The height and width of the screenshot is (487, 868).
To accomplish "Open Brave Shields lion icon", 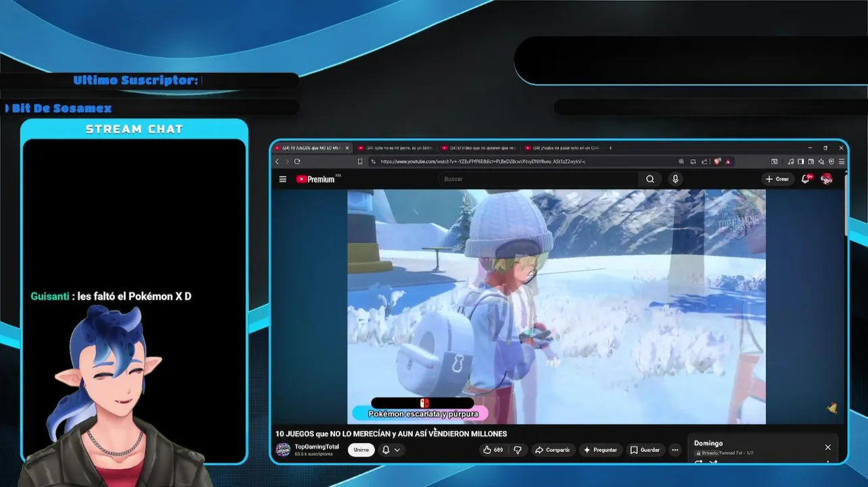I will [x=718, y=162].
